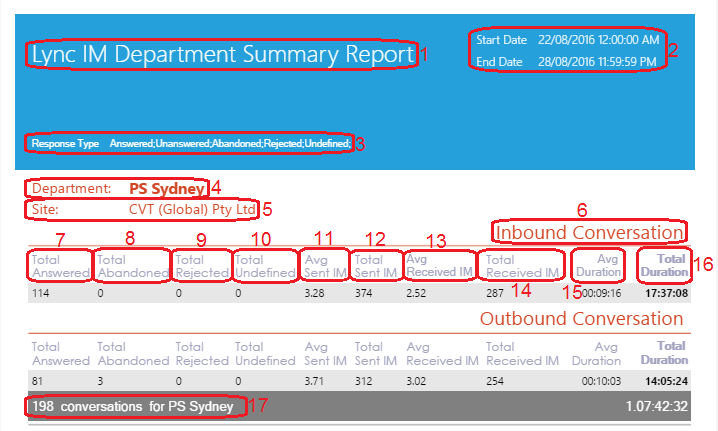Click the 198 conversations for PS Sydney summary
Image resolution: width=718 pixels, height=431 pixels.
(133, 407)
